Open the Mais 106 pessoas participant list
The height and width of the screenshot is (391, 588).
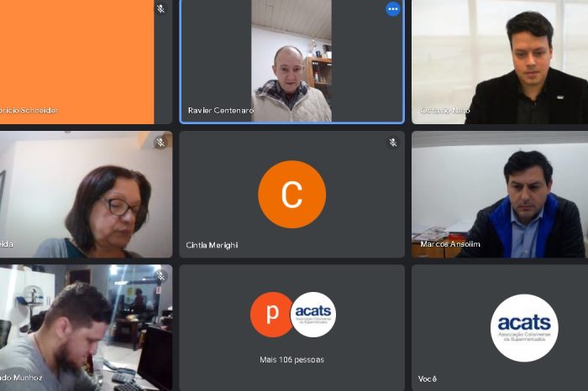291,360
